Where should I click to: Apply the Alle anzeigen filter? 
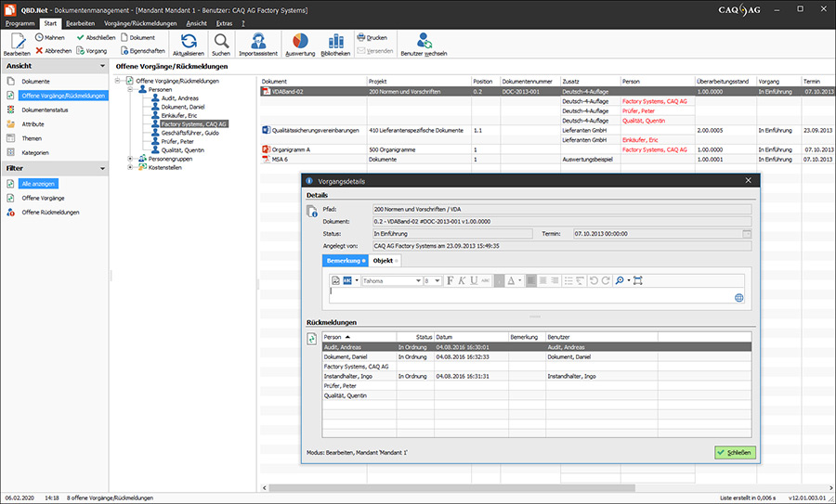(x=38, y=184)
